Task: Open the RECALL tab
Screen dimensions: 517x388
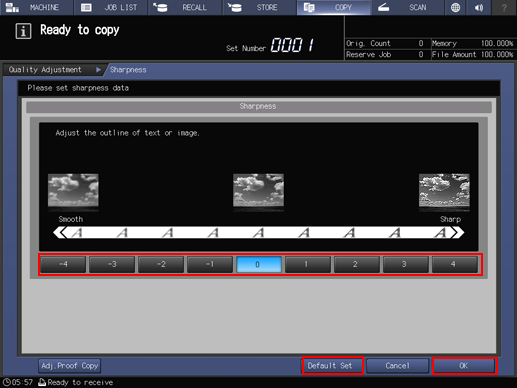Action: click(x=185, y=7)
